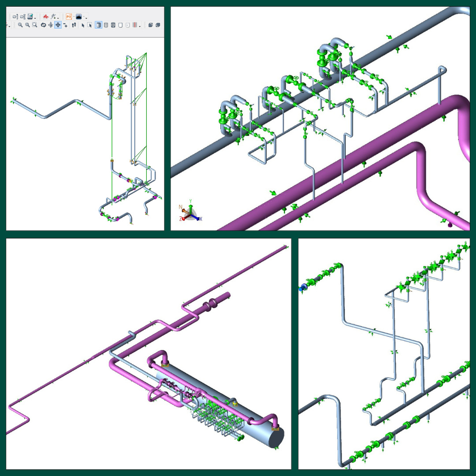Click the solid 3D box view button
This screenshot has width=476, height=476.
[151, 25]
